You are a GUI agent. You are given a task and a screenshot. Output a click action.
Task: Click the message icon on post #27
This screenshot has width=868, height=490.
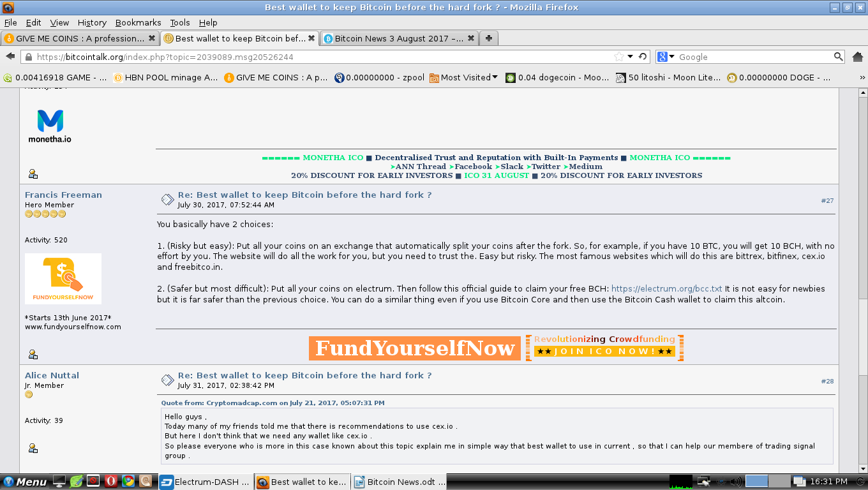(x=167, y=200)
